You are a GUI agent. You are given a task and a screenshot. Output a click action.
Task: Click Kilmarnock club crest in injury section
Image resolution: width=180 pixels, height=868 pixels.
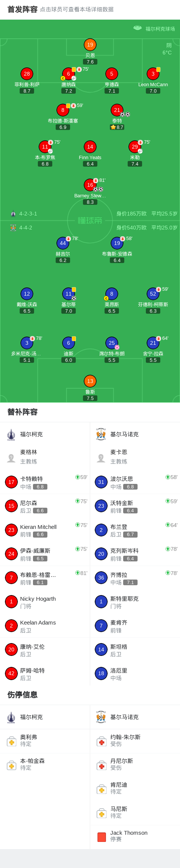[101, 717]
